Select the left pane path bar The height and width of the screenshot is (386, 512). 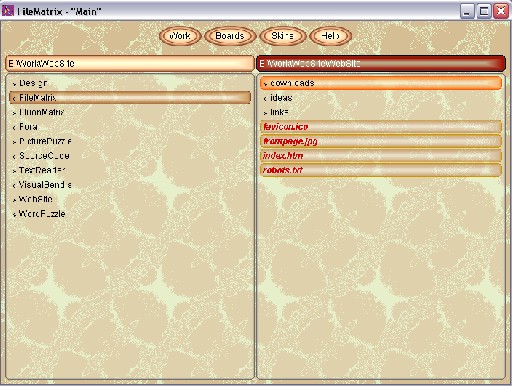130,63
